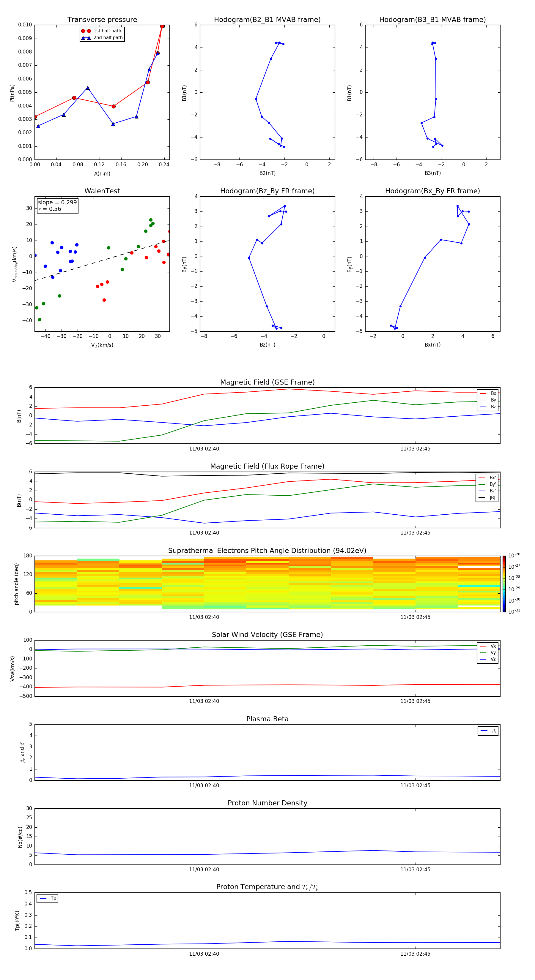Click the "Hodogram(B2_B1 MVAB frame)" title
This screenshot has height=980, width=535.
(x=267, y=20)
